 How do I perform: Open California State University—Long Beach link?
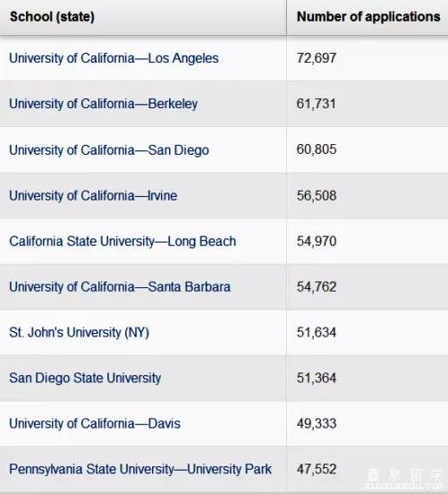(123, 242)
